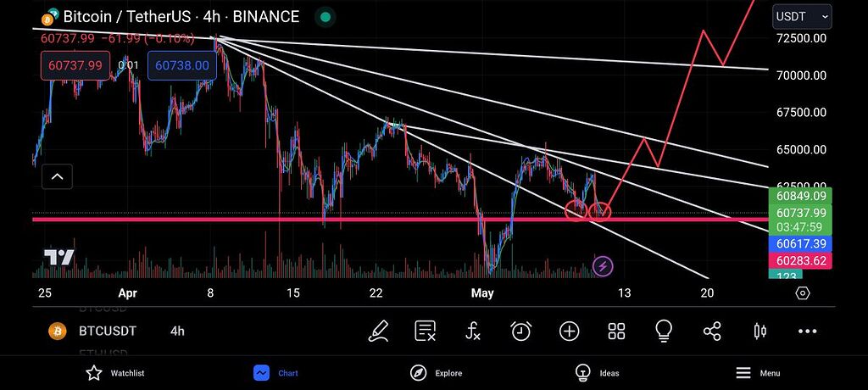Open the indicators fx icon

473,331
